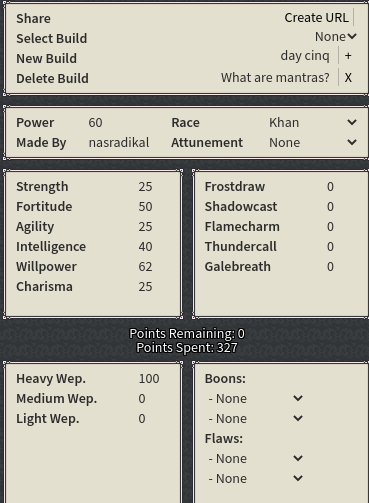Click the plus icon to add new build
Screen dimensions: 369x503
(348, 56)
